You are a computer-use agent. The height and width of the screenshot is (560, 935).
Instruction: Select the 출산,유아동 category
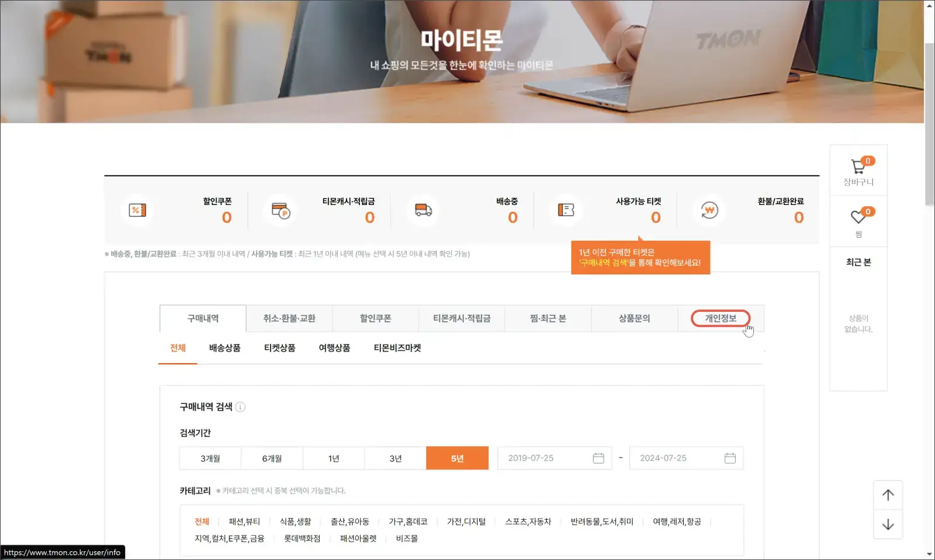(x=350, y=521)
